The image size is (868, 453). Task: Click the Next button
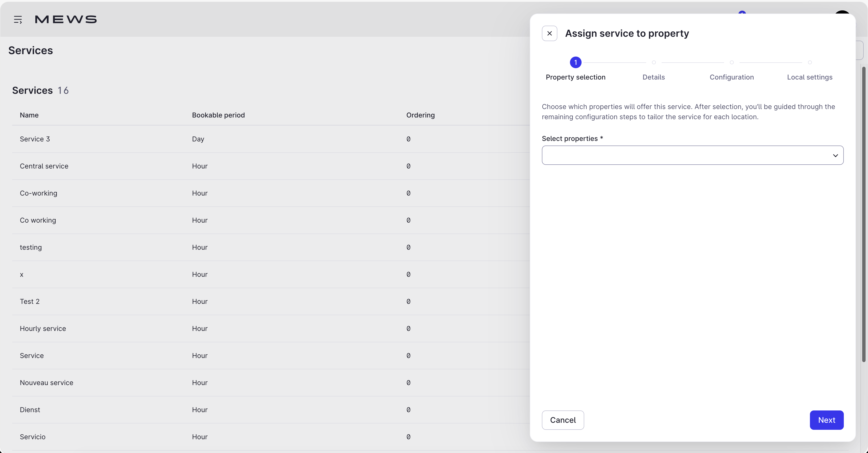click(x=826, y=420)
